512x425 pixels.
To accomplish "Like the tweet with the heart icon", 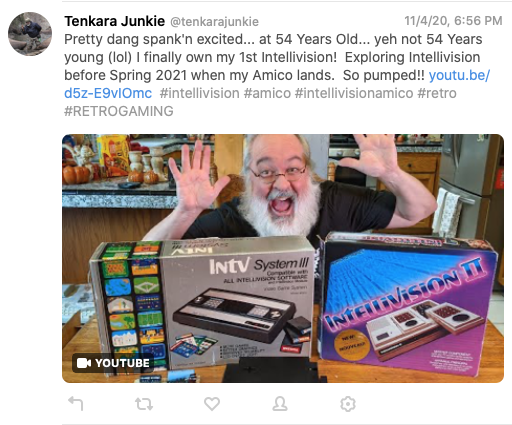I will [x=212, y=404].
